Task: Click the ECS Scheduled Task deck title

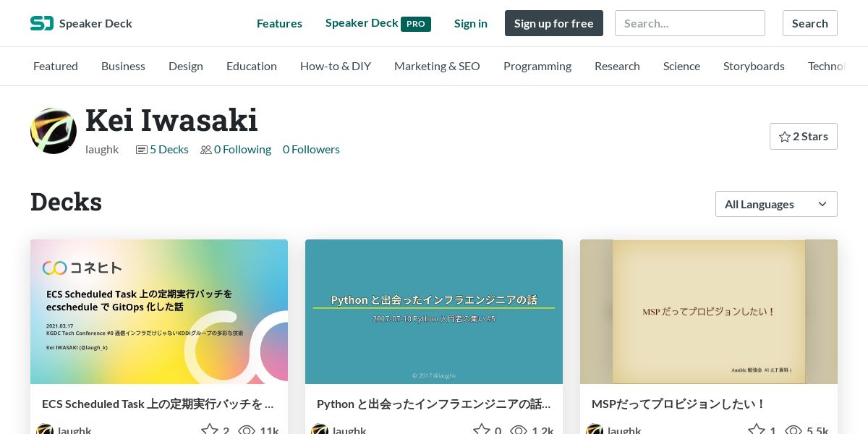Action: [x=158, y=404]
